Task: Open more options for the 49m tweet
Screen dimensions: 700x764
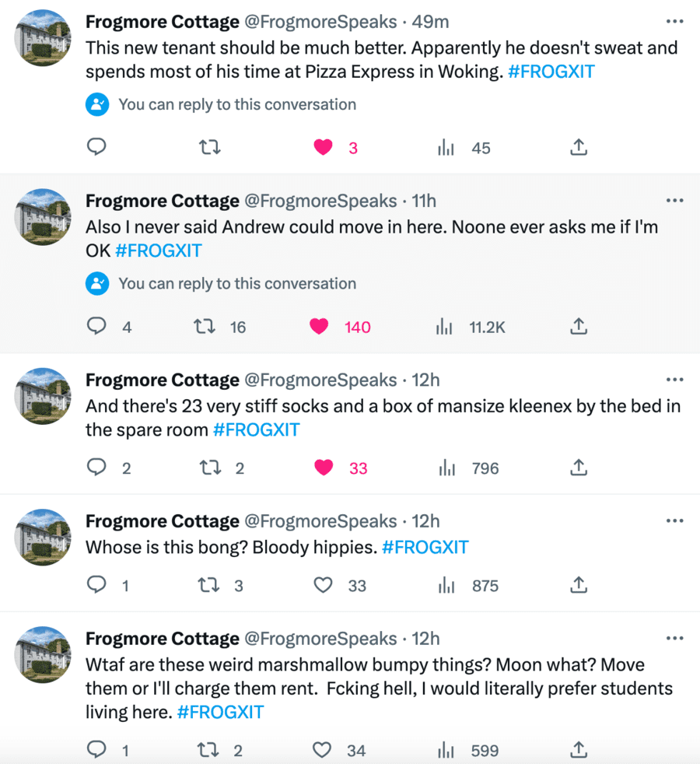Action: (x=674, y=22)
